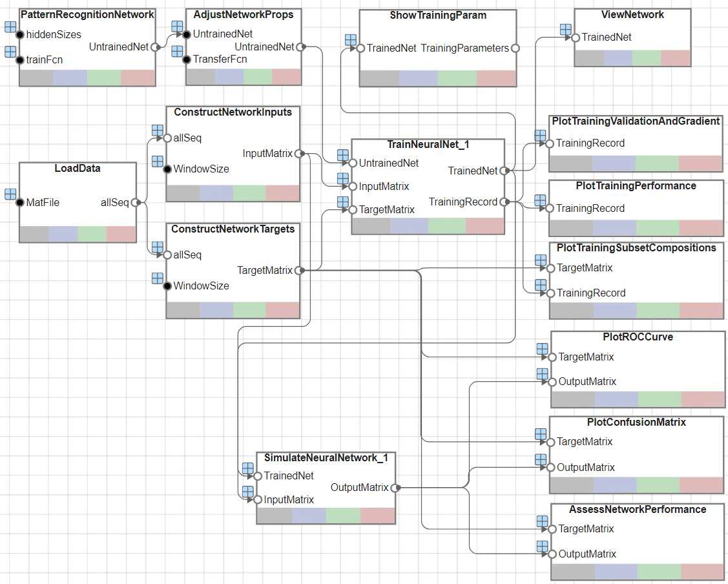Click TrainingParameters output port on ShowTrainingParam
Image resolution: width=728 pixels, height=584 pixels.
[515, 48]
